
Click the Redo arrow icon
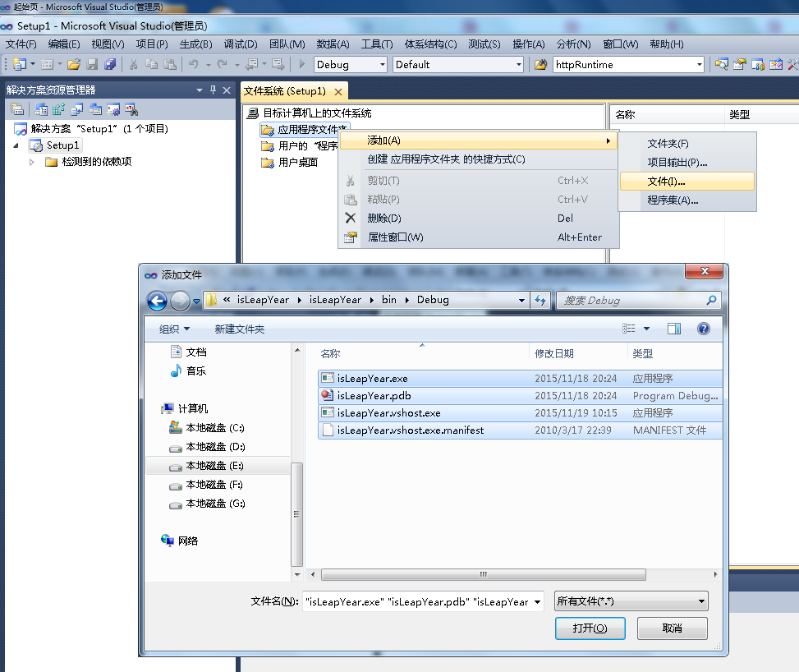[x=223, y=64]
